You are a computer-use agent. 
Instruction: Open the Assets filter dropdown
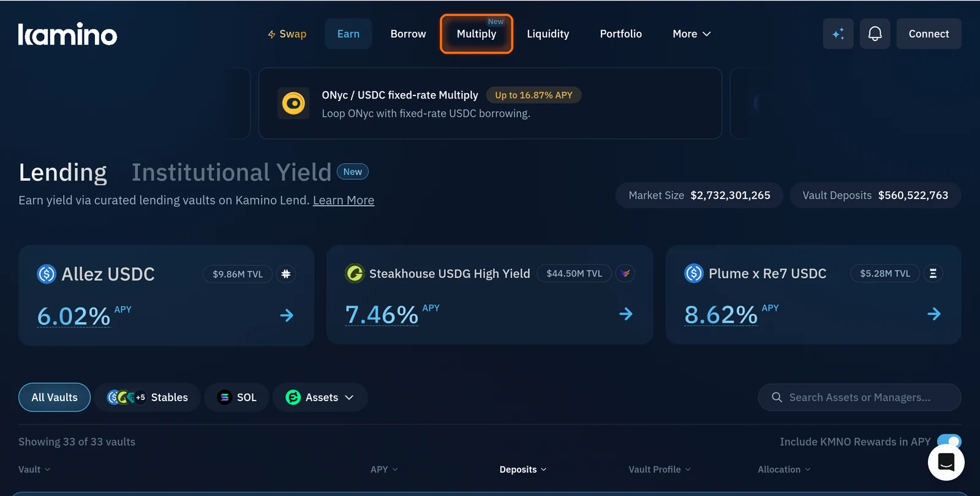coord(320,397)
